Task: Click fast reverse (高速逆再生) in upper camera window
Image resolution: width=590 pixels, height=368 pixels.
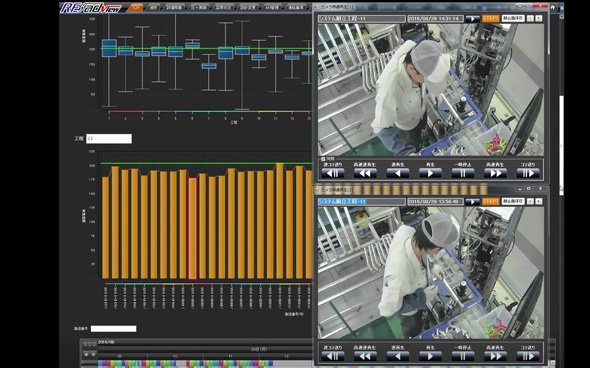Action: [365, 173]
